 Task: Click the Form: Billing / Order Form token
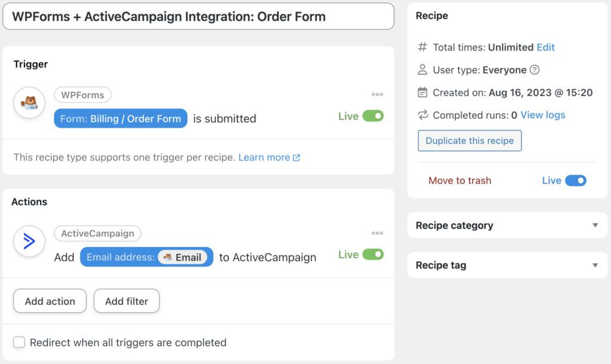point(121,119)
